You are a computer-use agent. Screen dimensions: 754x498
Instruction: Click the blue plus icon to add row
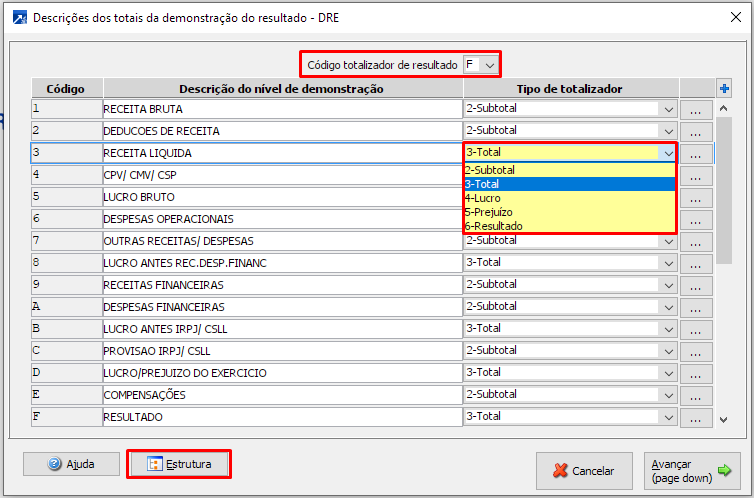click(x=724, y=88)
